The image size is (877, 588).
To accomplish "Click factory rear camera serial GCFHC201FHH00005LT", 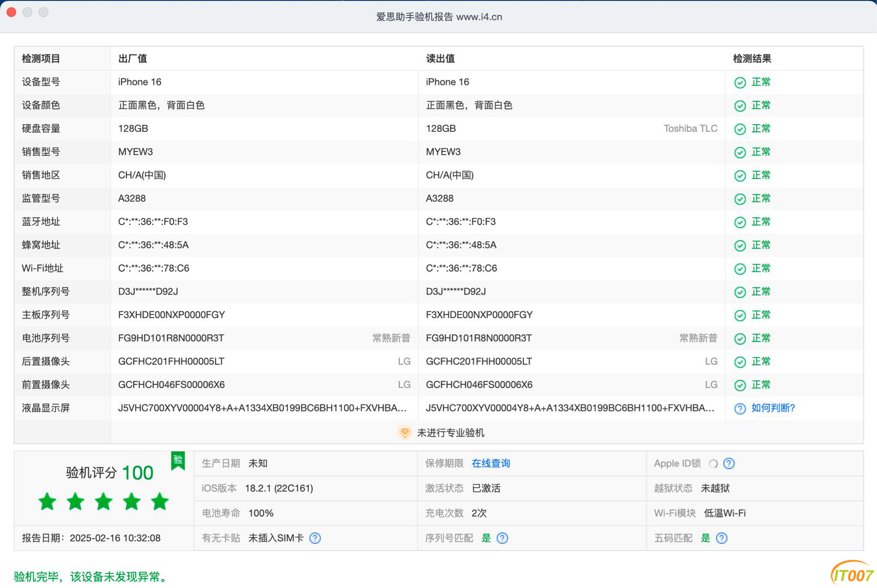I will (x=171, y=362).
